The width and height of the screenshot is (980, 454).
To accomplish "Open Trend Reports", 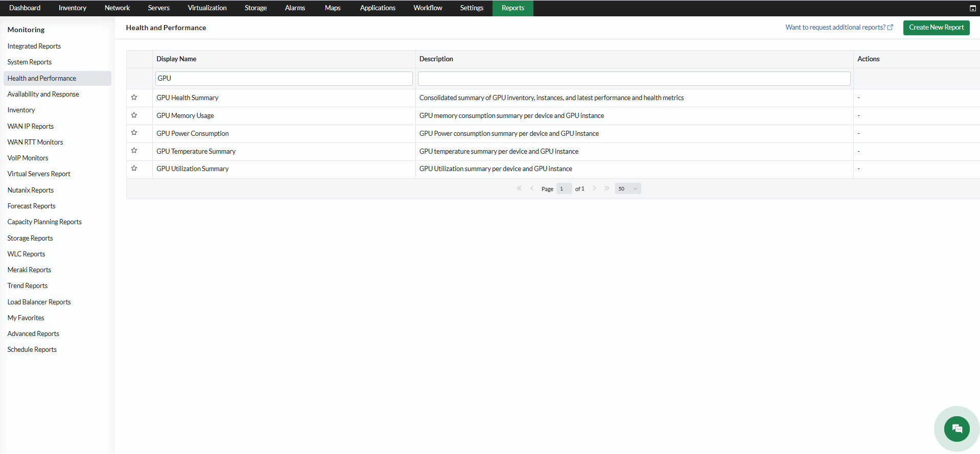I will pos(28,286).
